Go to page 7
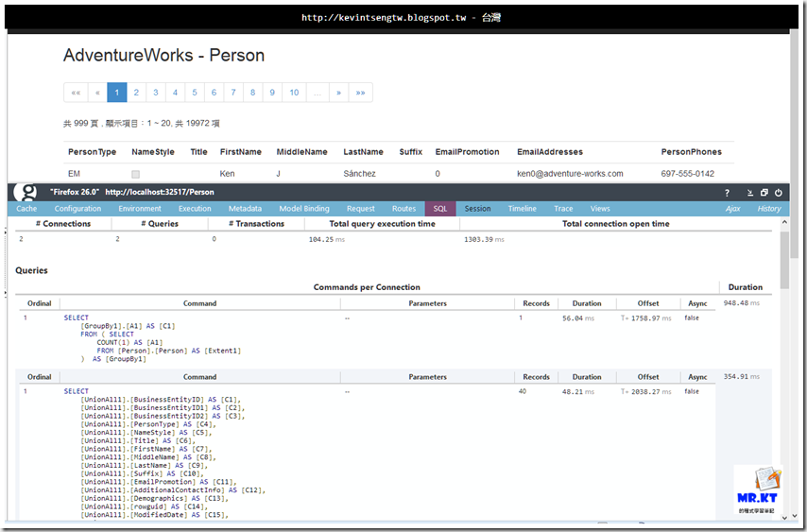The image size is (807, 532). click(233, 93)
